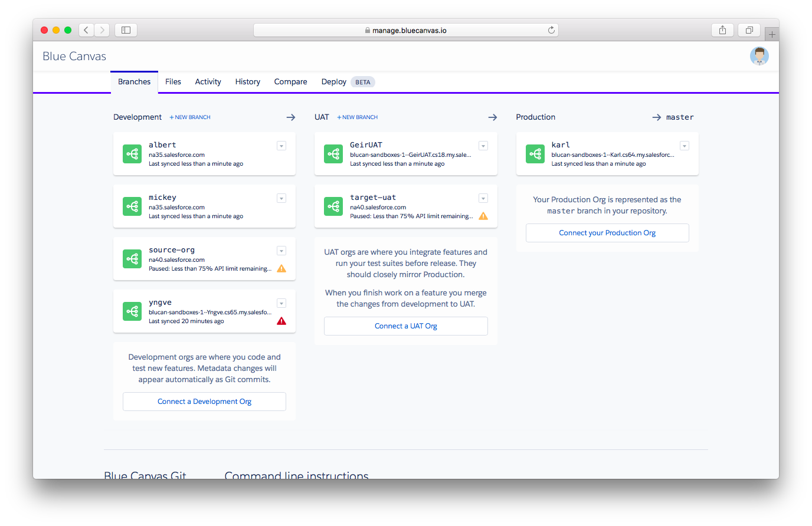Reload the page via refresh icon
Viewport: 812px width, 526px height.
(551, 30)
